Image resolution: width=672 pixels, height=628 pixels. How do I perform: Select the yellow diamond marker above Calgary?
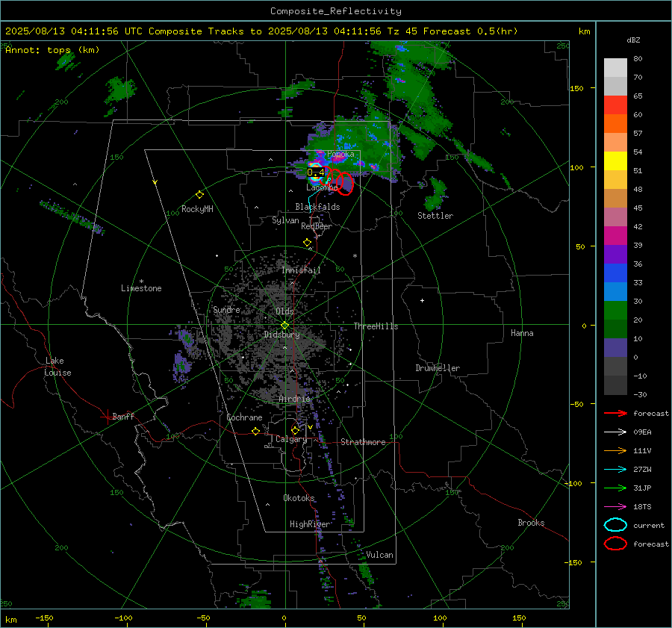pyautogui.click(x=295, y=430)
